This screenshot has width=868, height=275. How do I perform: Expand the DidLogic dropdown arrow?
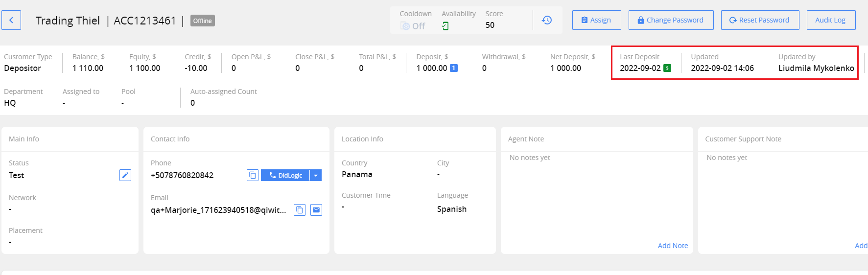[x=316, y=175]
